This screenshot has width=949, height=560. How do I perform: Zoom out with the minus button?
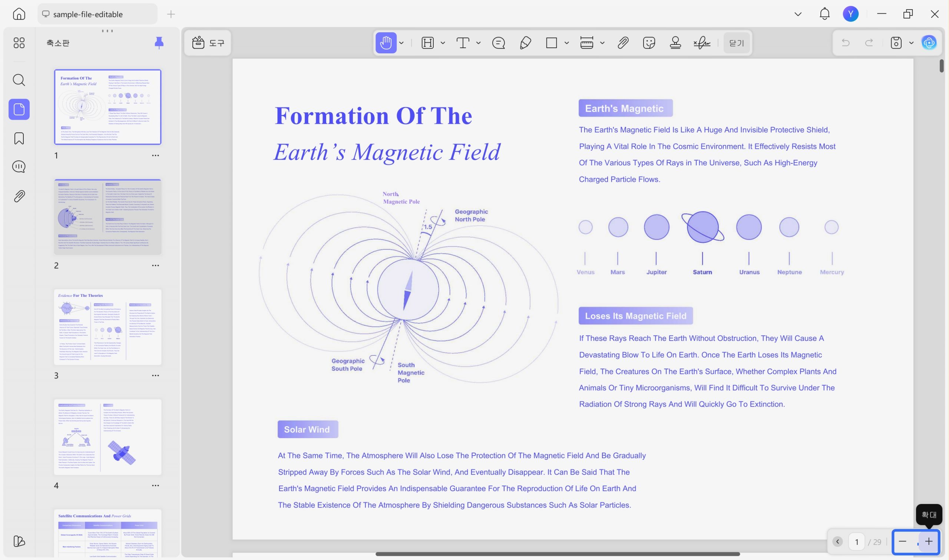pyautogui.click(x=903, y=541)
